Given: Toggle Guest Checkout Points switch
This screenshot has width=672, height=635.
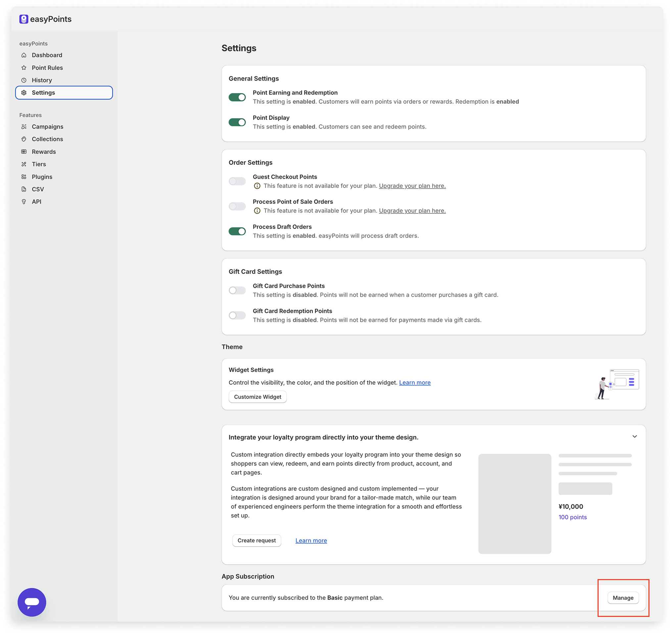Looking at the screenshot, I should coord(237,182).
